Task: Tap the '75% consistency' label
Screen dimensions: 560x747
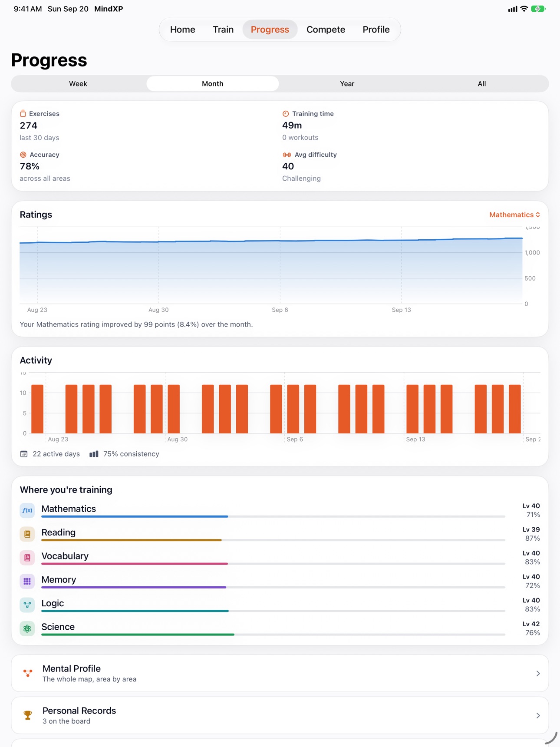Action: [131, 454]
